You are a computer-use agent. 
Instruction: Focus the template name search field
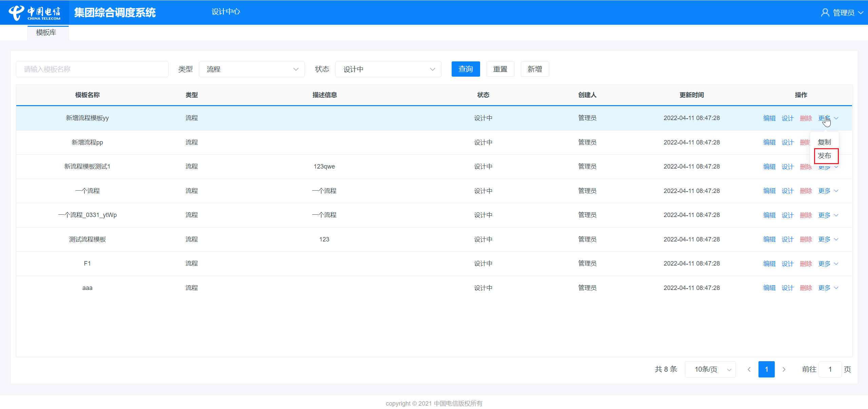pos(92,69)
